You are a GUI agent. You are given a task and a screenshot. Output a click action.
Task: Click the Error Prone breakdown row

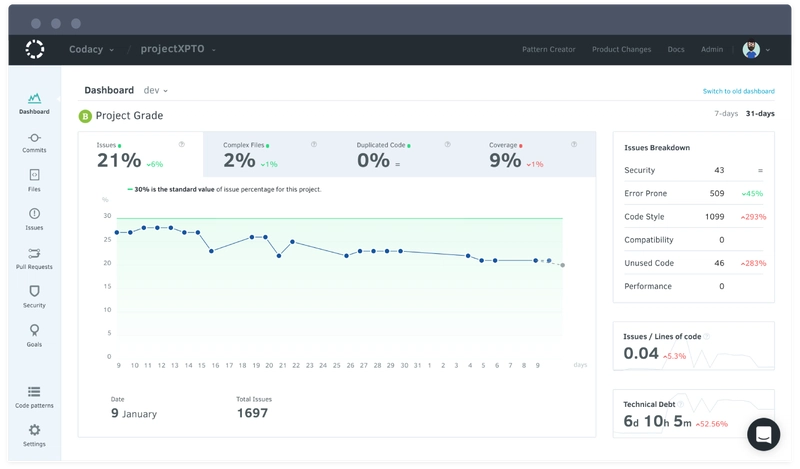click(x=693, y=193)
